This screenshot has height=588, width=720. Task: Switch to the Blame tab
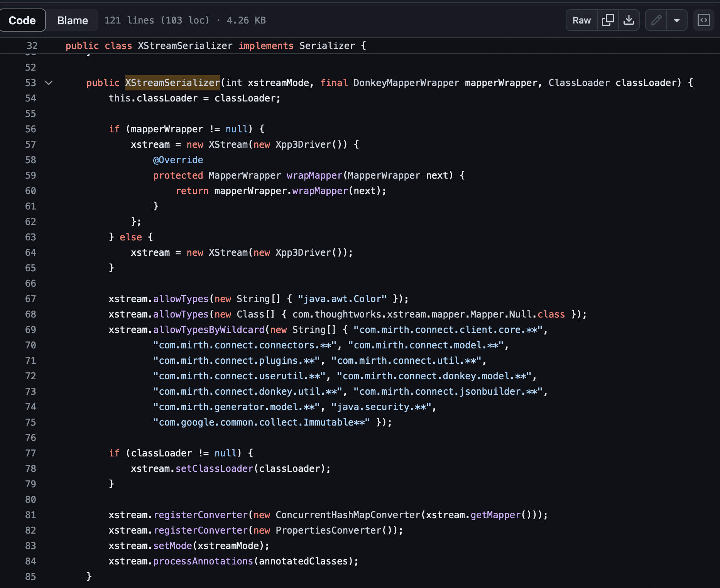pyautogui.click(x=72, y=20)
